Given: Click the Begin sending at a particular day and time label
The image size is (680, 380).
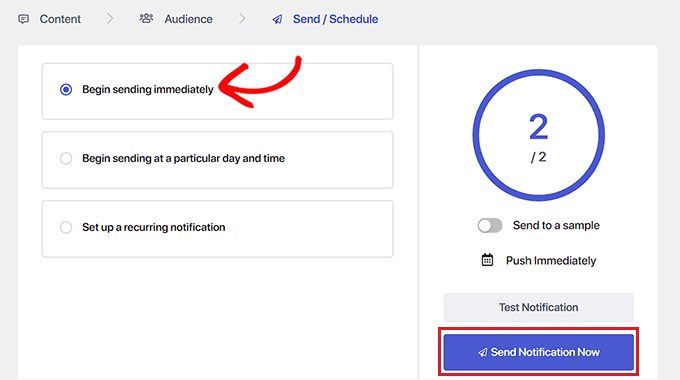Looking at the screenshot, I should tap(183, 158).
